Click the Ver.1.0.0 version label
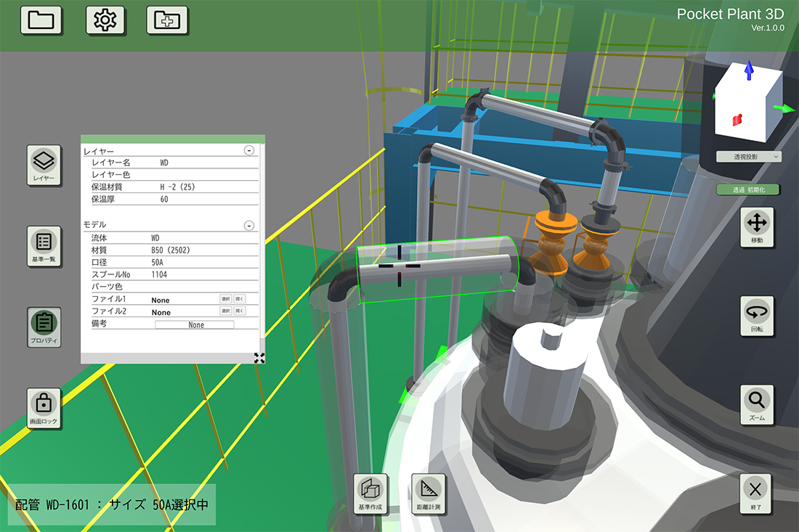Viewport: 799px width, 532px height. [768, 28]
